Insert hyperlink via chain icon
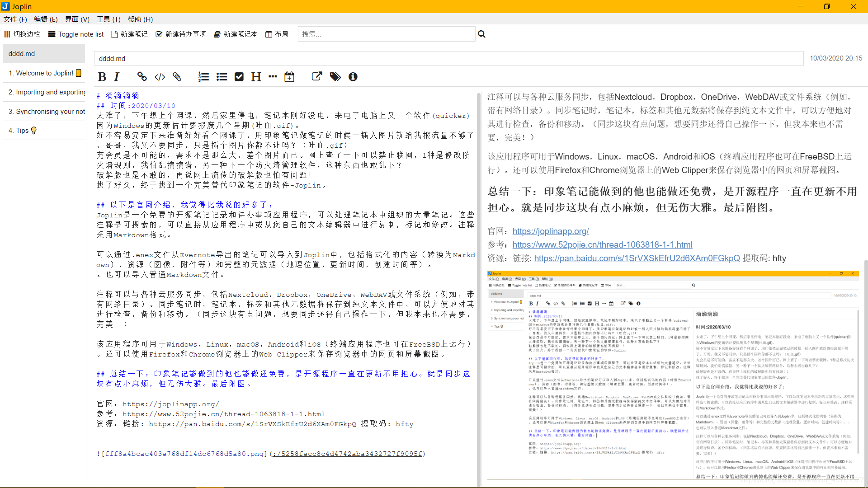Viewport: 868px width, 488px height. point(142,77)
